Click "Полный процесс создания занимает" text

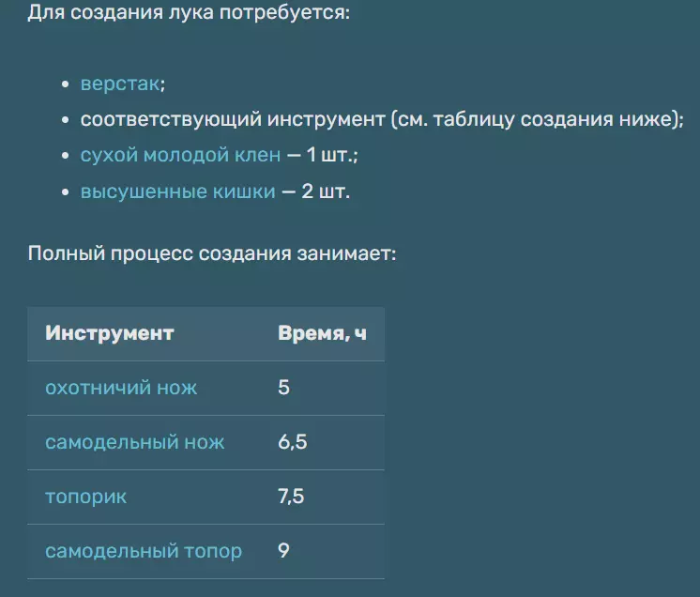click(x=212, y=254)
